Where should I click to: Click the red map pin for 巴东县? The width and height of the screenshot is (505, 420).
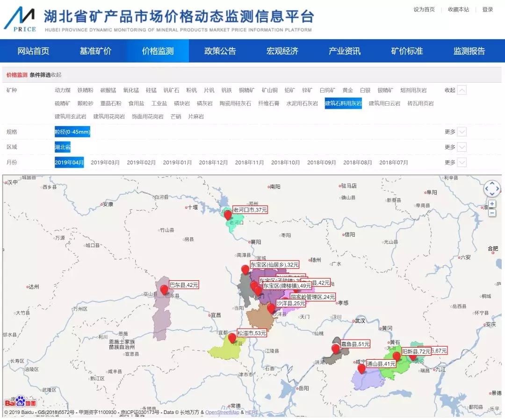pos(164,290)
